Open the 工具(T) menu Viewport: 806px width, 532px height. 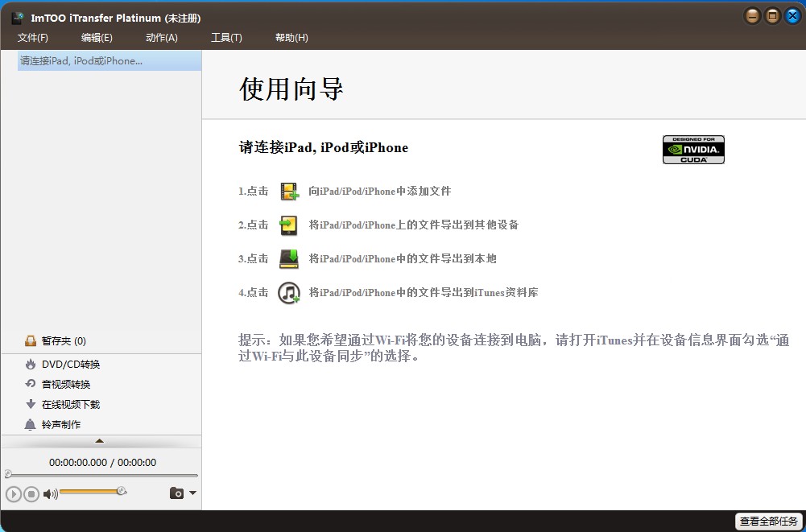(x=226, y=38)
